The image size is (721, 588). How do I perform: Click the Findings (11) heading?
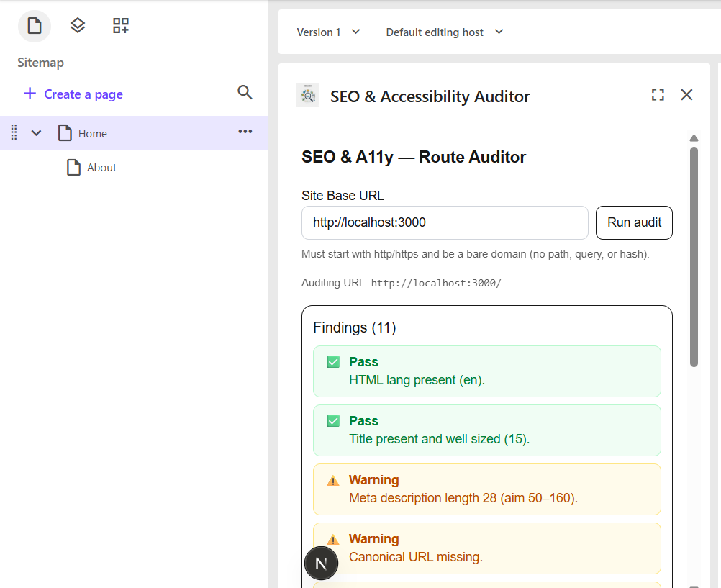coord(355,327)
